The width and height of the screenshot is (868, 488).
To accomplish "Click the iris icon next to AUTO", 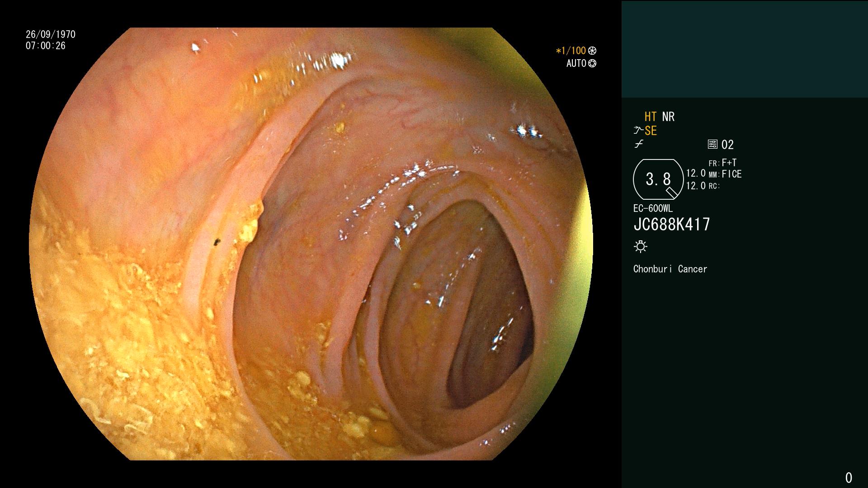I will tap(592, 64).
